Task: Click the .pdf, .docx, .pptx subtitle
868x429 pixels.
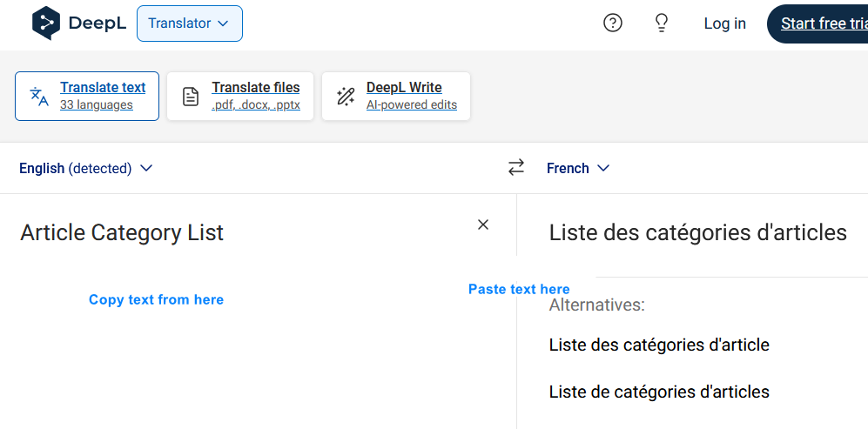Action: 256,104
